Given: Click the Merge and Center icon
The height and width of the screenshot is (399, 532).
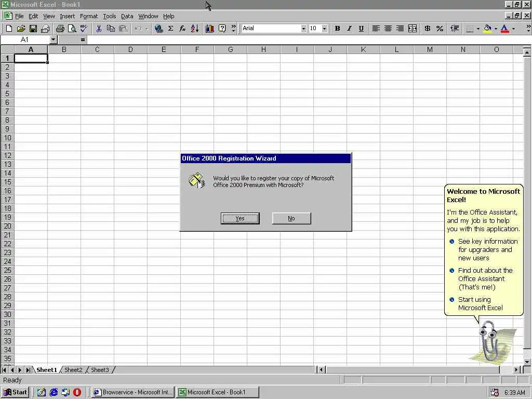Looking at the screenshot, I should click(412, 29).
